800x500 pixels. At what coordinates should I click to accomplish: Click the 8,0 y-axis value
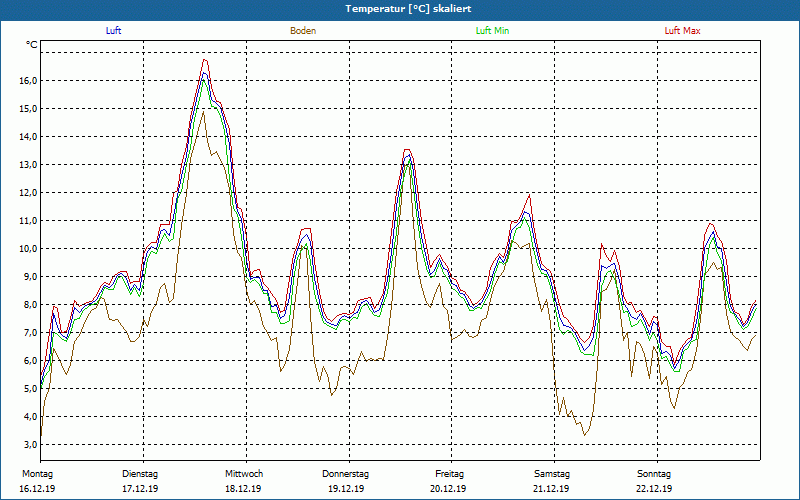click(30, 305)
